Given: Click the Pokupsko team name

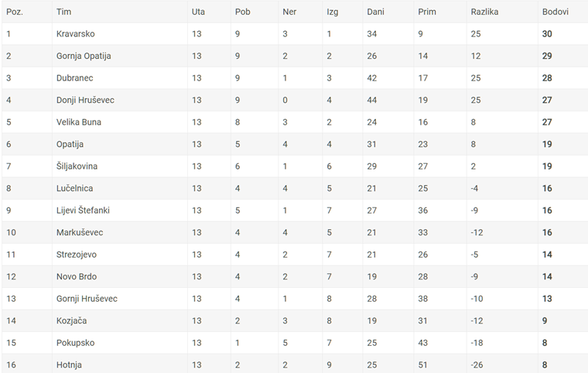Looking at the screenshot, I should (75, 343).
